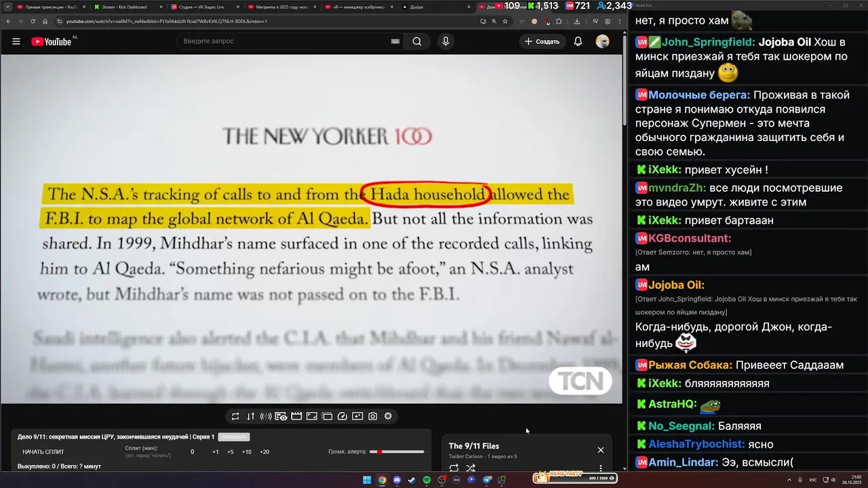The width and height of the screenshot is (868, 488).
Task: Open Discord from the taskbar
Action: (x=397, y=480)
